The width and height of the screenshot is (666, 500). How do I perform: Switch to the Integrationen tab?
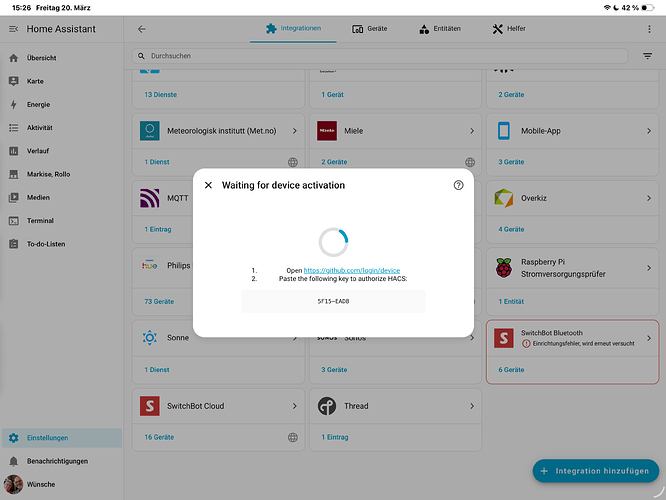(293, 28)
